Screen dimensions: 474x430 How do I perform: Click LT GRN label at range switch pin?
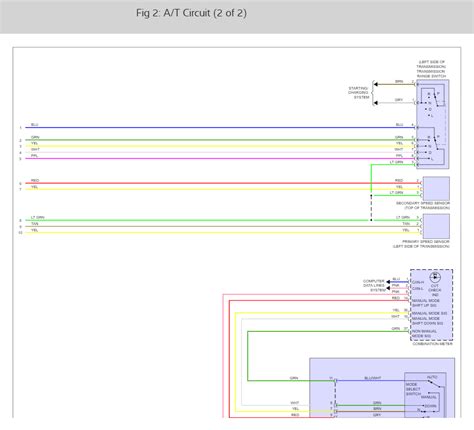[x=396, y=162]
